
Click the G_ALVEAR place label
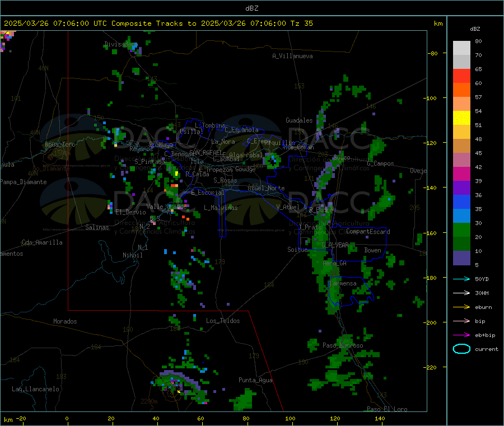pyautogui.click(x=335, y=245)
